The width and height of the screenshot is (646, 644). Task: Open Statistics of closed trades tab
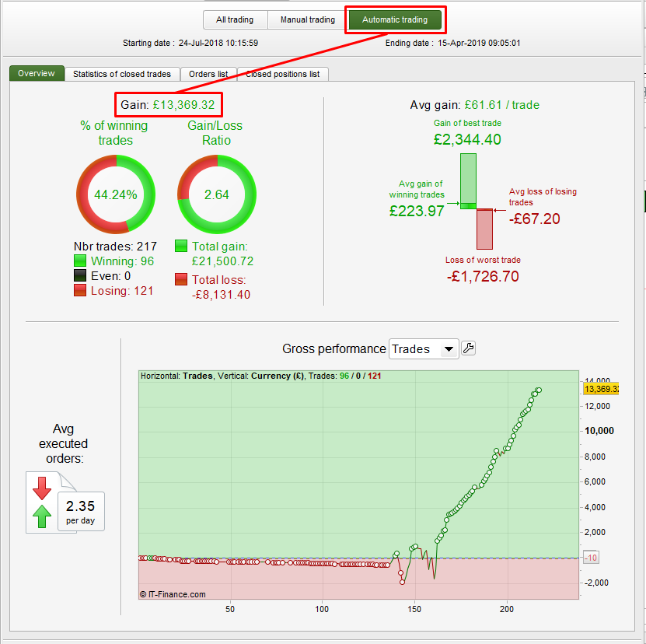pos(122,74)
